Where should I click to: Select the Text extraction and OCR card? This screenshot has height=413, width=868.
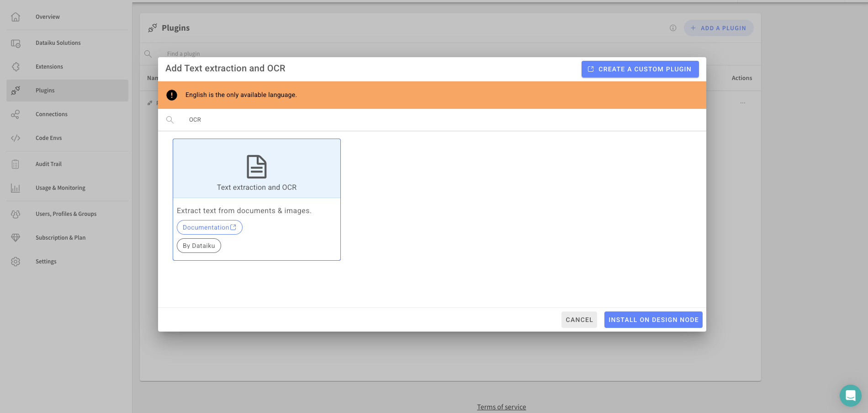pyautogui.click(x=257, y=199)
